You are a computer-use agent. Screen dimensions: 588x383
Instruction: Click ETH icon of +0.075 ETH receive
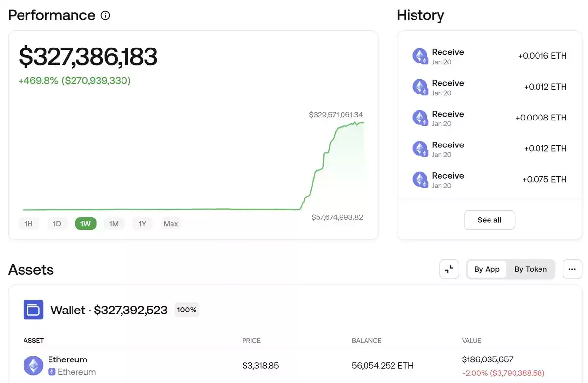click(x=420, y=180)
